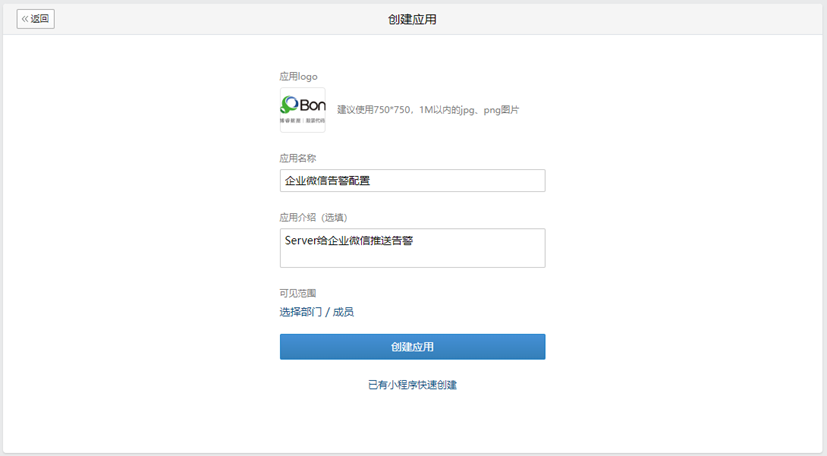The width and height of the screenshot is (827, 456).
Task: Click the small tagline text under the logo
Action: click(x=302, y=120)
